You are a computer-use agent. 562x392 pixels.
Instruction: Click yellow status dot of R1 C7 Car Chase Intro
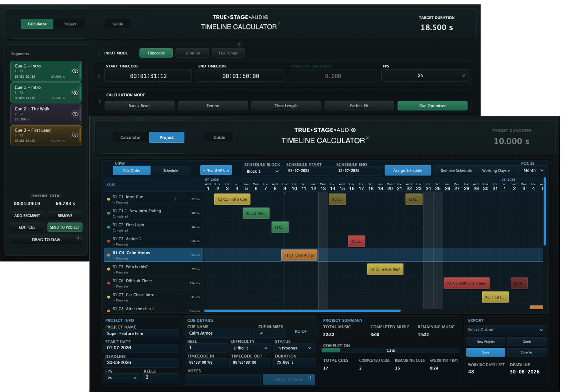109,297
